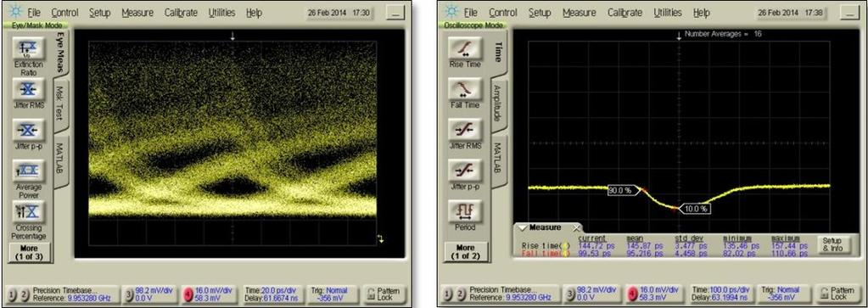Image resolution: width=868 pixels, height=308 pixels.
Task: Activate Jitter RMS in the Eye/Mask panel
Action: coord(28,90)
